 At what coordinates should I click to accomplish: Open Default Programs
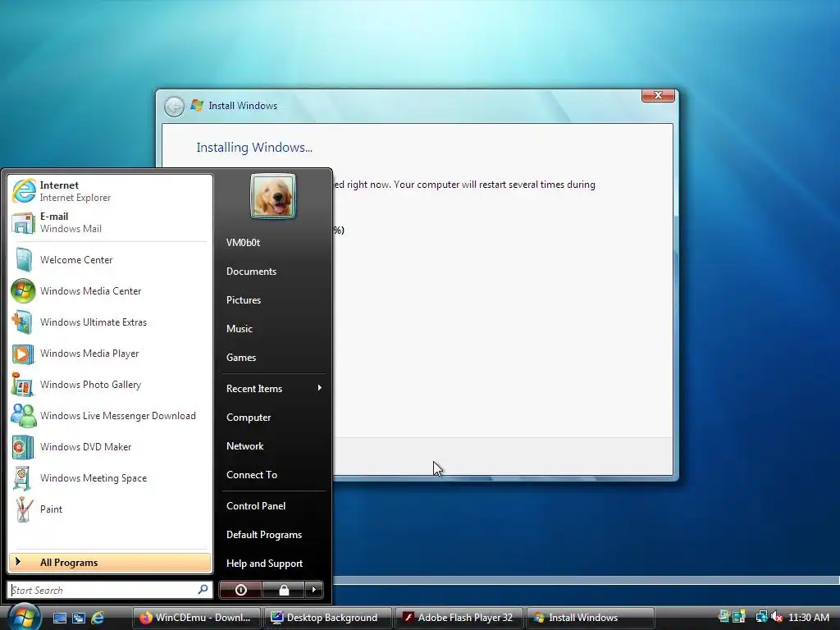pos(273,535)
